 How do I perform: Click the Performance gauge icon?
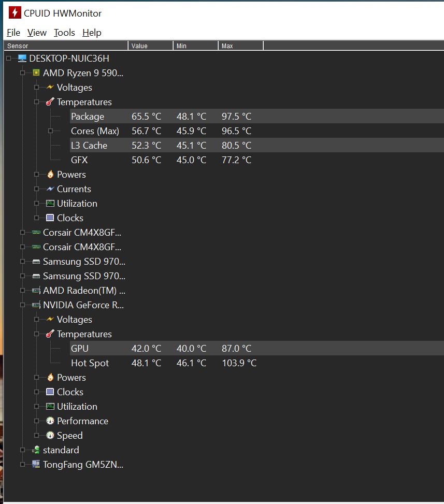pyautogui.click(x=50, y=421)
